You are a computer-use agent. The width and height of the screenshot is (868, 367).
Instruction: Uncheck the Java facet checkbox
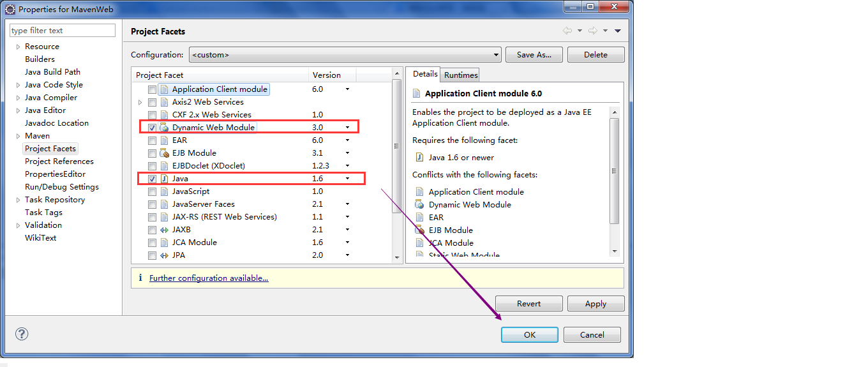(152, 179)
